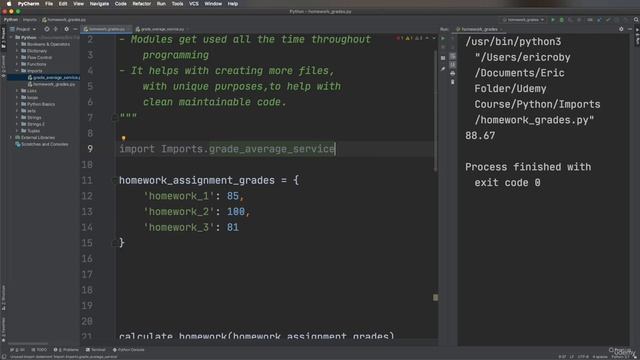Expand the Flow Control folder
The height and width of the screenshot is (360, 640).
[17, 58]
